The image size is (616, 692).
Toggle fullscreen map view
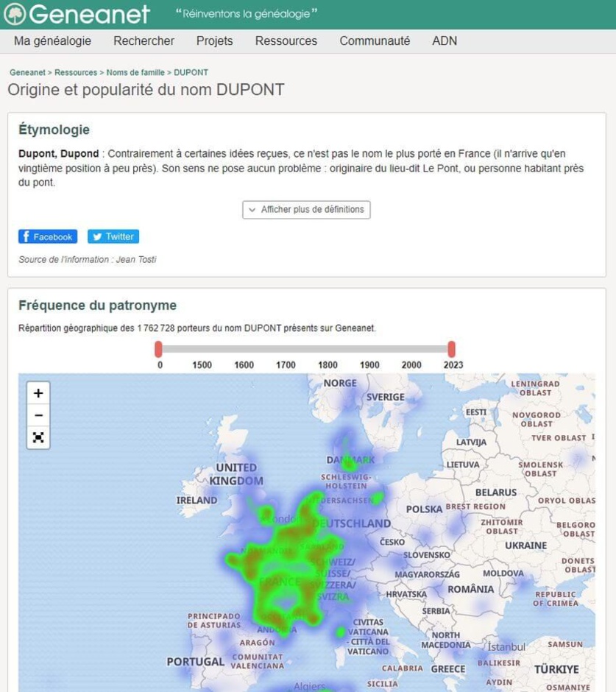[x=38, y=437]
